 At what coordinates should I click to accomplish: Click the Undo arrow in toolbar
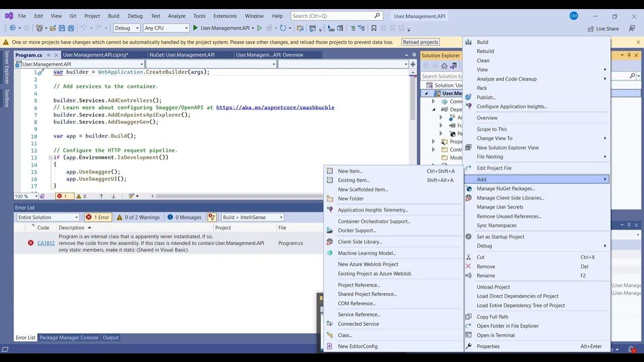pyautogui.click(x=84, y=28)
